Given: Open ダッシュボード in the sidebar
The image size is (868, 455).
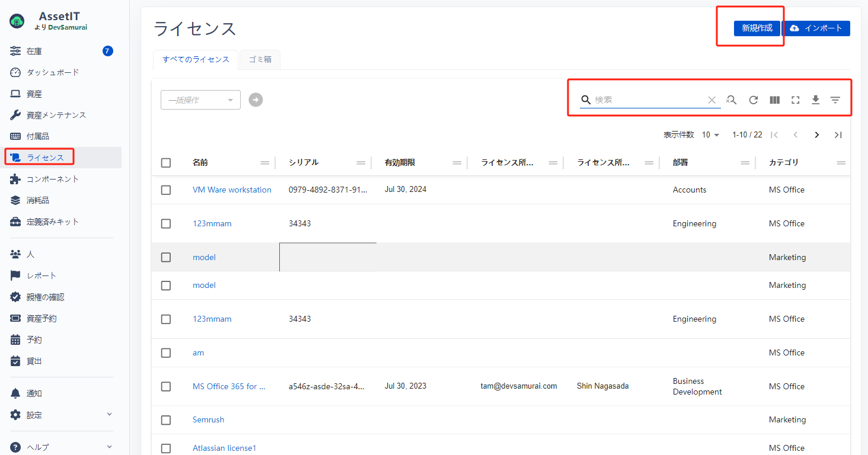Looking at the screenshot, I should pos(53,72).
